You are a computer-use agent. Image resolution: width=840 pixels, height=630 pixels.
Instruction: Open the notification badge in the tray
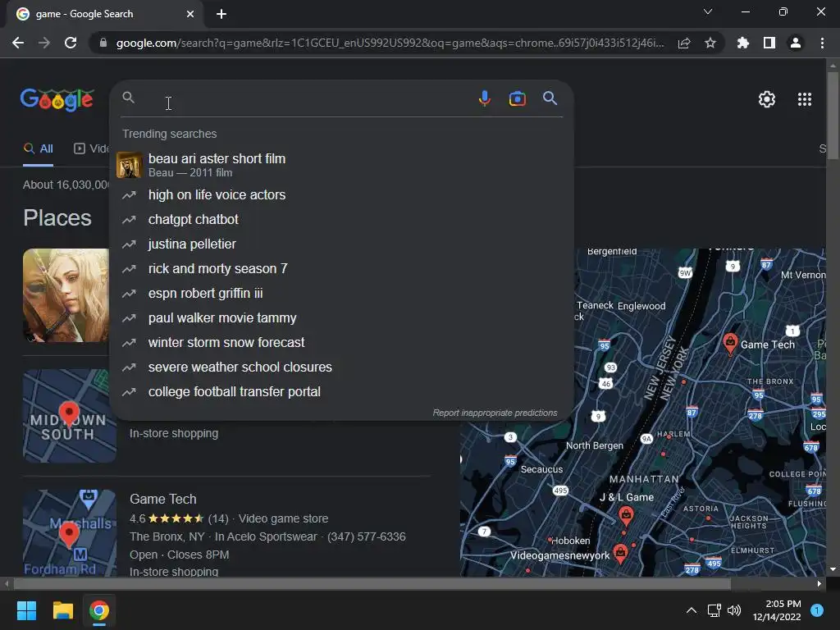click(817, 610)
